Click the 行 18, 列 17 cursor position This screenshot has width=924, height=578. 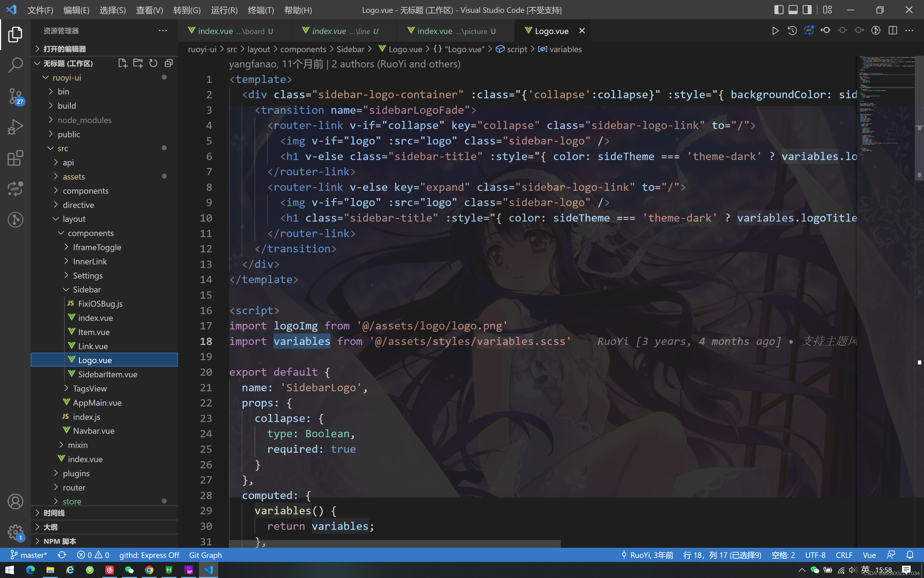(x=722, y=555)
